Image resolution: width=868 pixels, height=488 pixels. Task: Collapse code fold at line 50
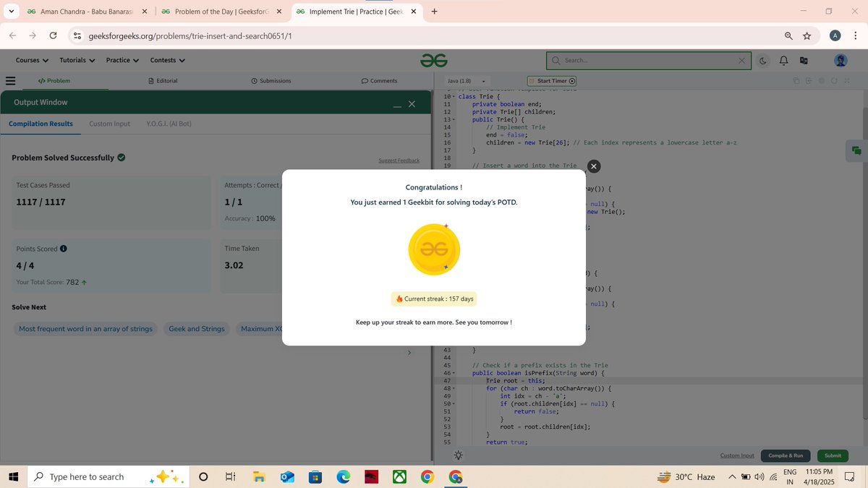coord(454,403)
